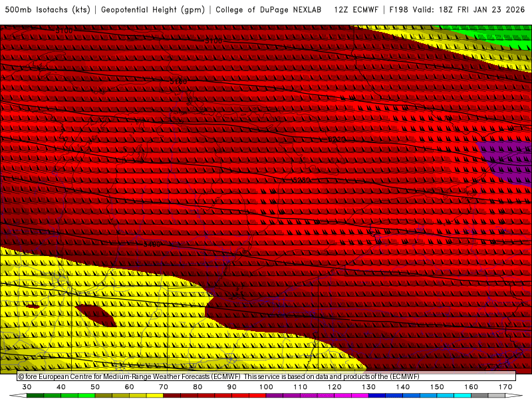Click the 5400 height contour label
Image resolution: width=532 pixels, height=399 pixels.
click(x=152, y=244)
